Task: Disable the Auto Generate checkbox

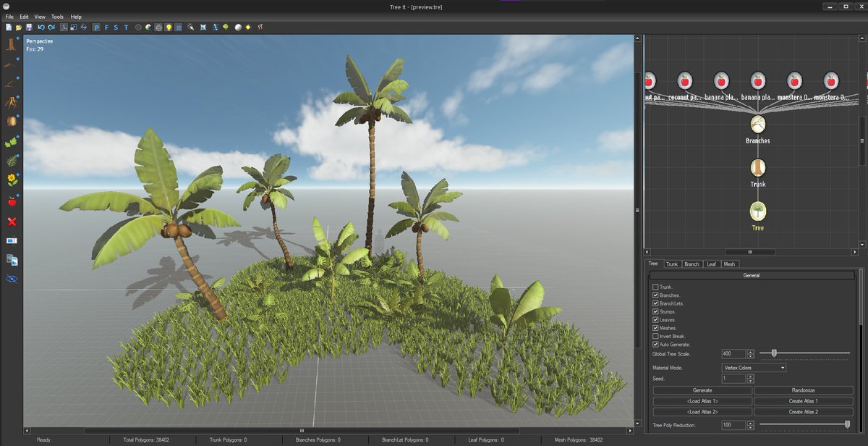Action: click(655, 344)
